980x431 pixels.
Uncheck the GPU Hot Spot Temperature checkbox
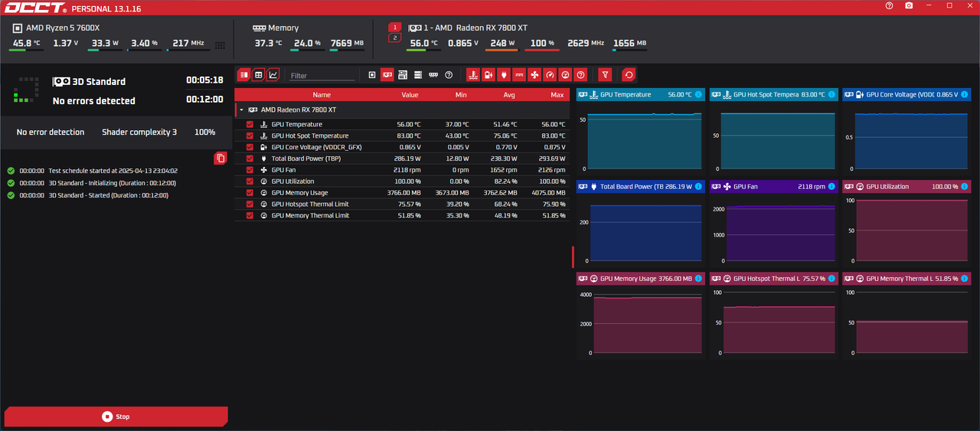[250, 136]
